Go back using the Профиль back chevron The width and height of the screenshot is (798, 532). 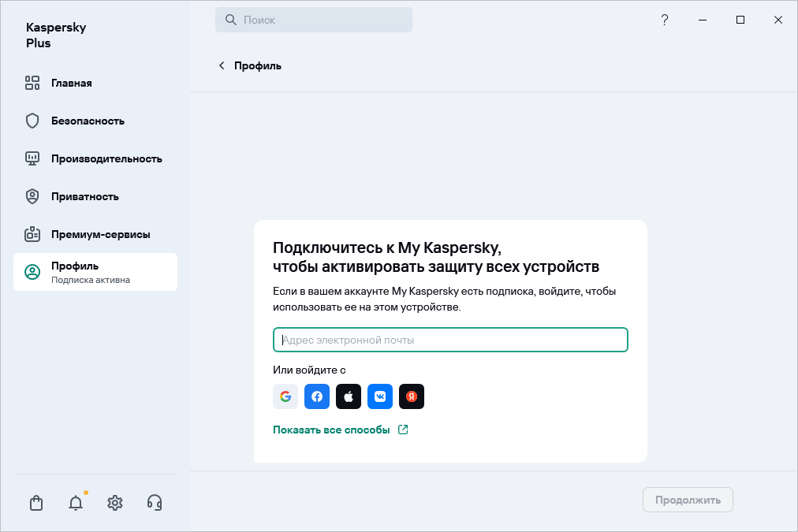tap(222, 66)
